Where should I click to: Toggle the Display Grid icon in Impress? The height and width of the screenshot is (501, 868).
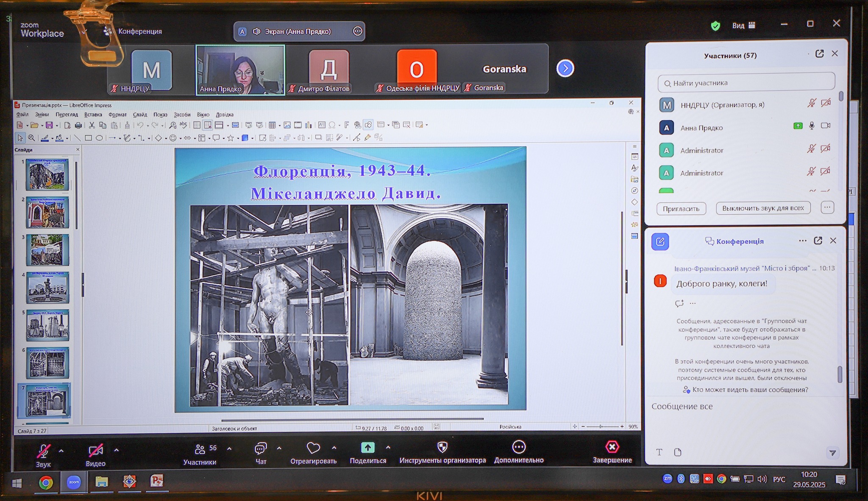point(197,125)
